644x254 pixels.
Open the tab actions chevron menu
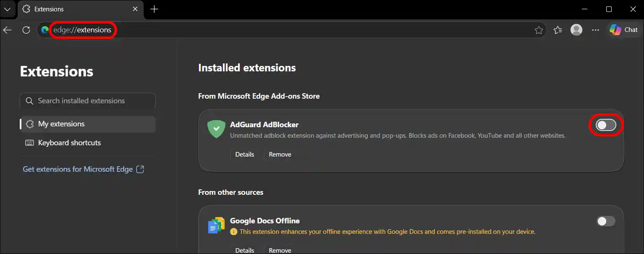[x=7, y=8]
